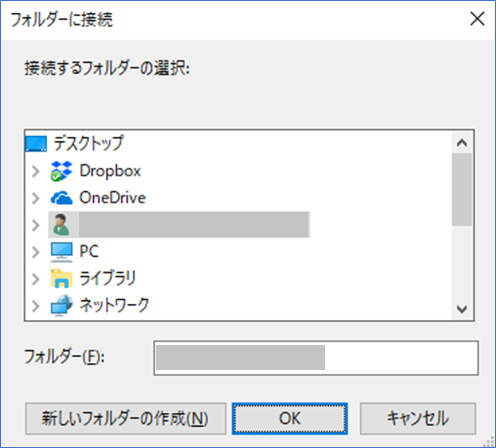Select the Desktop monitor icon
Viewport: 496px width, 448px height.
(36, 144)
